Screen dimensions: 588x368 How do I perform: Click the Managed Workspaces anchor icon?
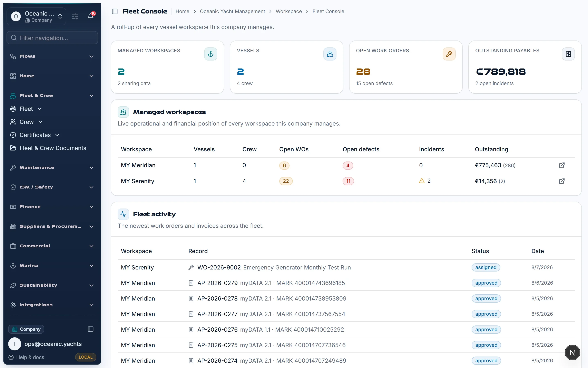(211, 54)
